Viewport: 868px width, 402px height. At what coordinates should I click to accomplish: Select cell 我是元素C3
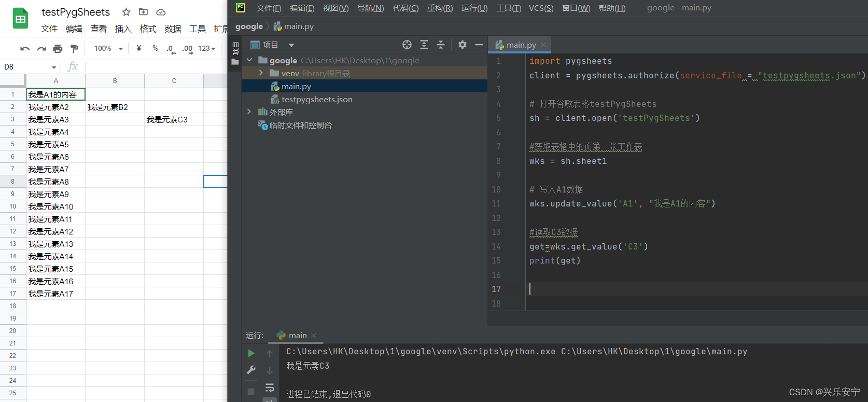[x=174, y=119]
